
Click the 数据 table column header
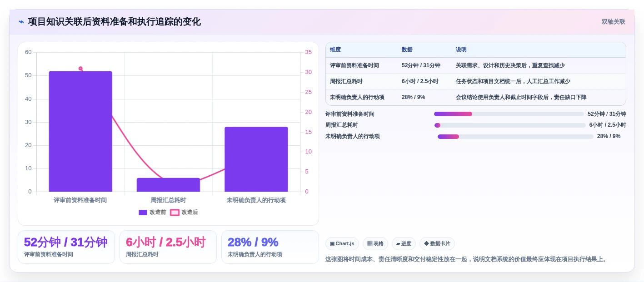coord(407,50)
